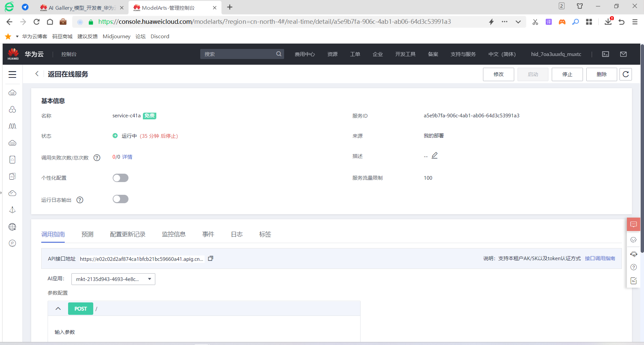This screenshot has height=345, width=644.
Task: Open 备案 in the top navigation
Action: [433, 54]
